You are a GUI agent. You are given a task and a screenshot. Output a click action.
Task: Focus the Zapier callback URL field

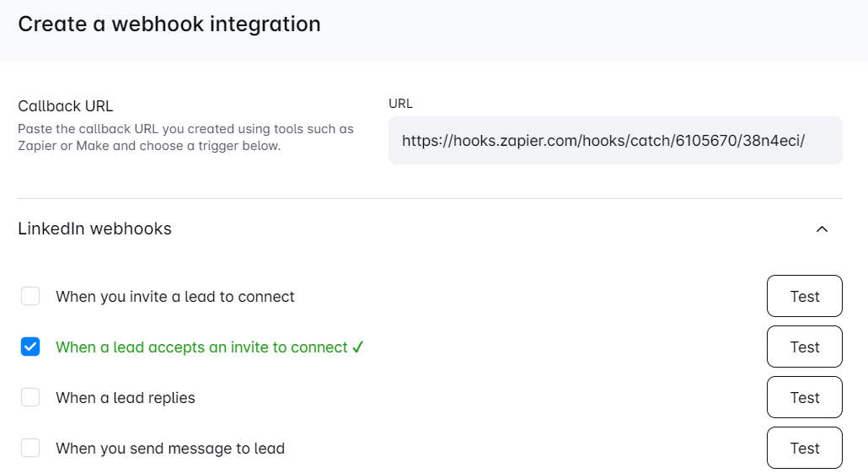point(614,141)
